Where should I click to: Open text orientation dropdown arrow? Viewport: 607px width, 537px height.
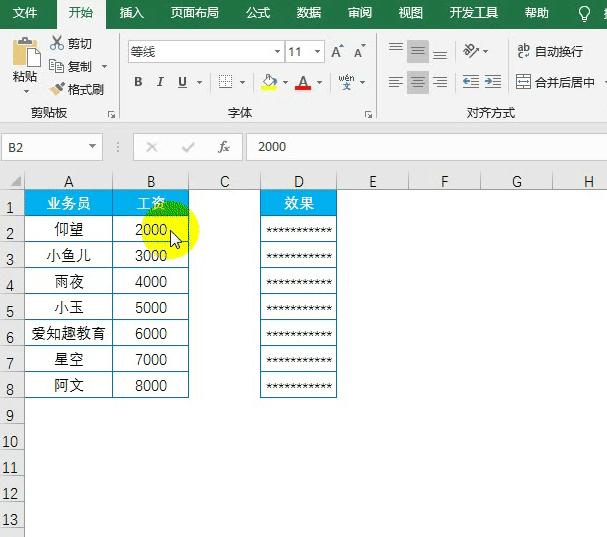coord(485,51)
